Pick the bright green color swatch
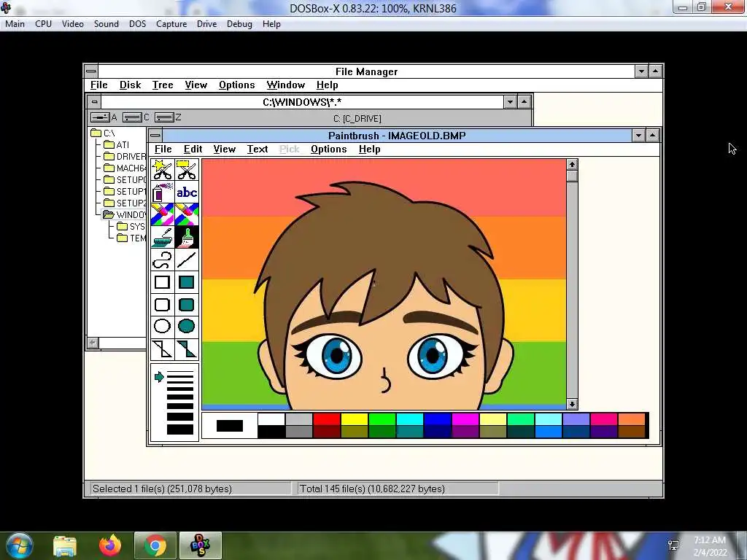The height and width of the screenshot is (560, 747). [382, 419]
